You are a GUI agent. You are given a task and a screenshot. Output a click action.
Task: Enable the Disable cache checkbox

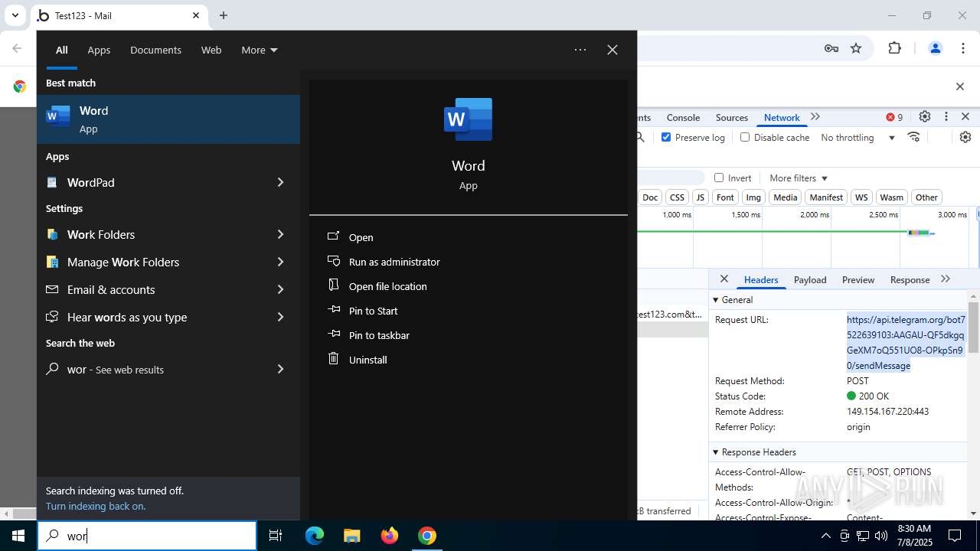(745, 137)
